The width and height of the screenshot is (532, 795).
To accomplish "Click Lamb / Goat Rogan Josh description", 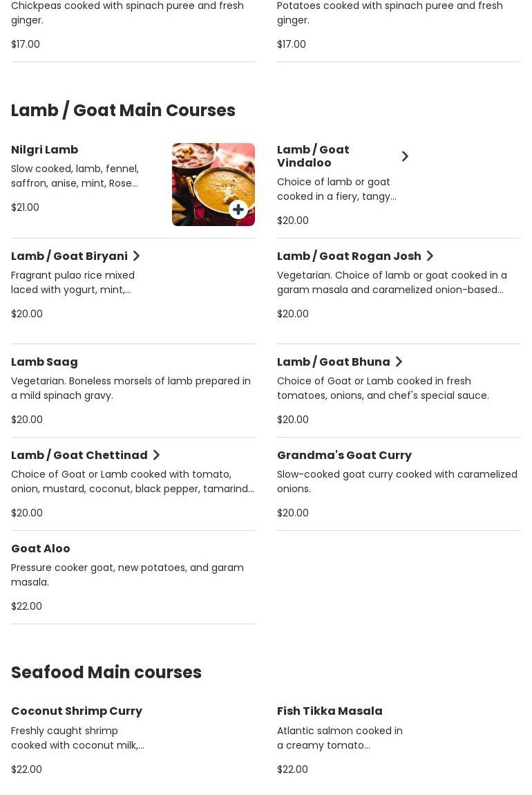I will pos(392,283).
